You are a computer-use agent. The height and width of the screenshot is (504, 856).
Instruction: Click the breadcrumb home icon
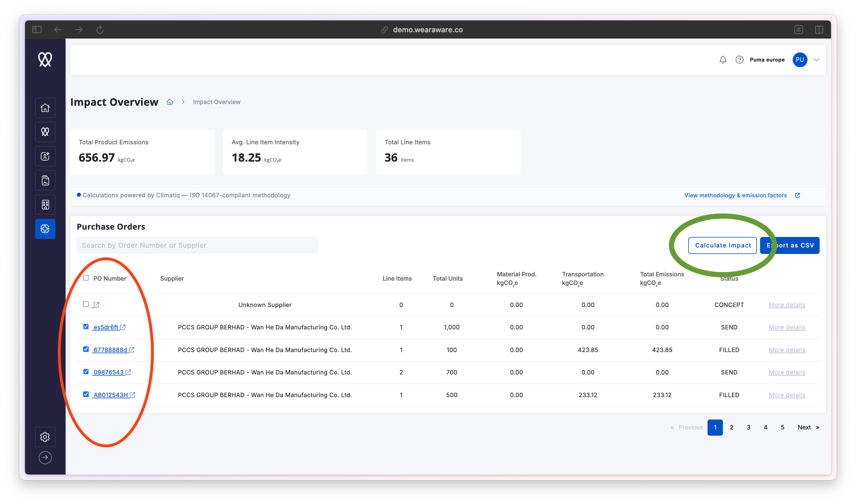pyautogui.click(x=170, y=102)
